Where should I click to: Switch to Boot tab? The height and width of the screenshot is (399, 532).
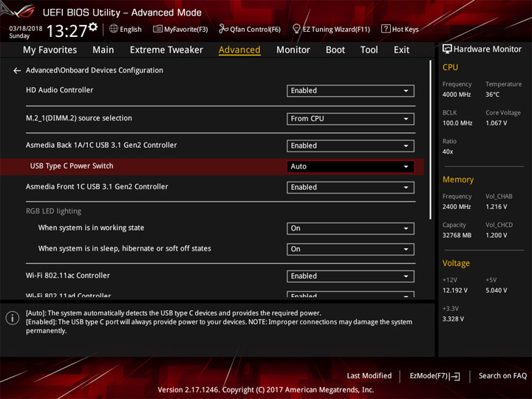pos(335,50)
